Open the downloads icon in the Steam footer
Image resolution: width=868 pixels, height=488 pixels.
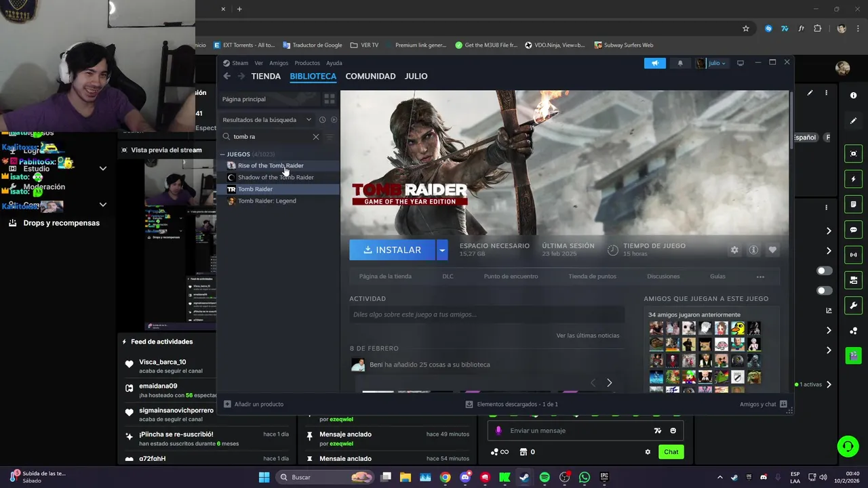[x=469, y=404]
